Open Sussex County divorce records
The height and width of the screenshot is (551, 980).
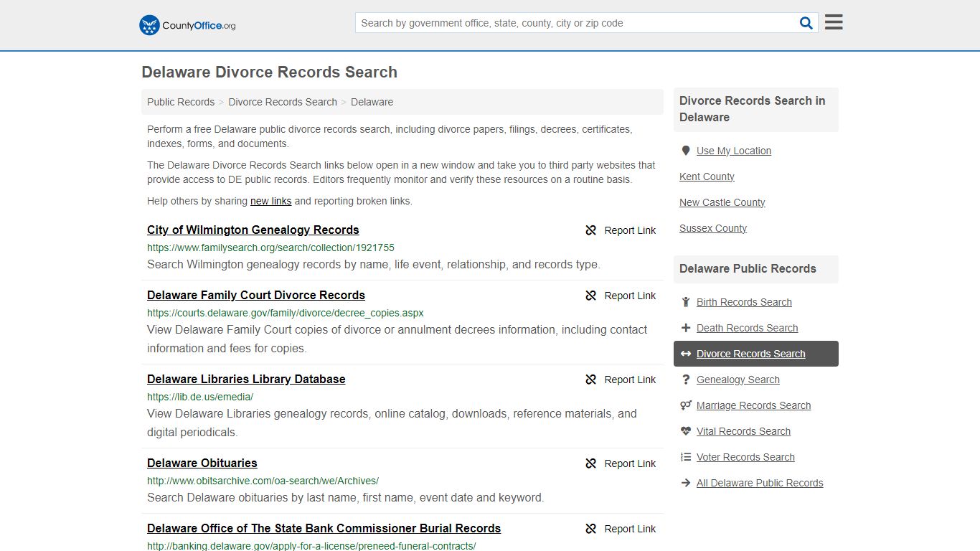[x=713, y=228]
